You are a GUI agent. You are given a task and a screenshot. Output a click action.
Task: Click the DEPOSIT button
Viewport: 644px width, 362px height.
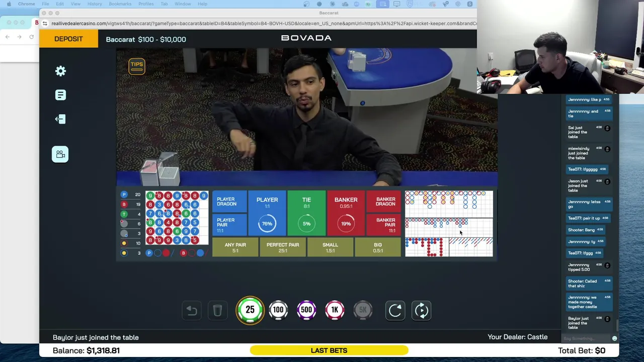click(68, 39)
